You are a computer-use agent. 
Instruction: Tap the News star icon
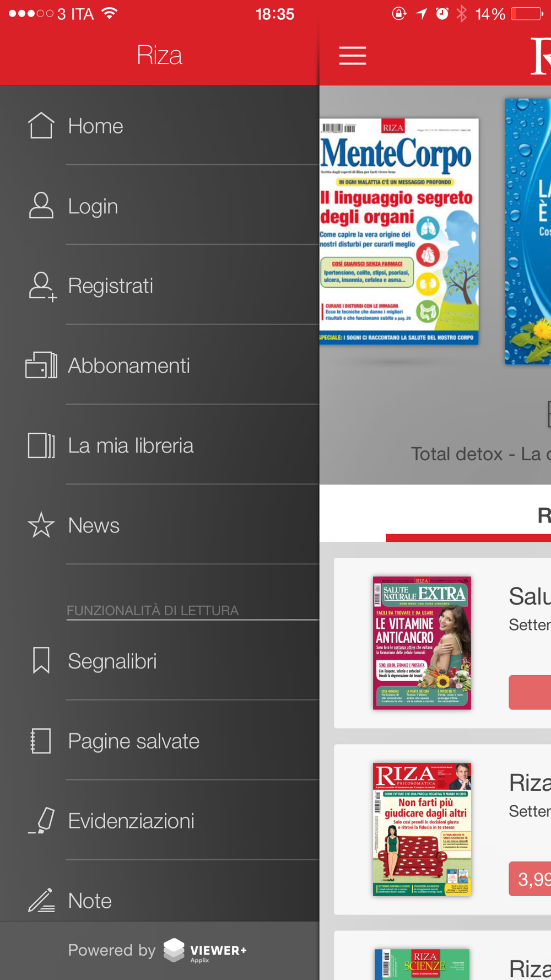pos(41,525)
